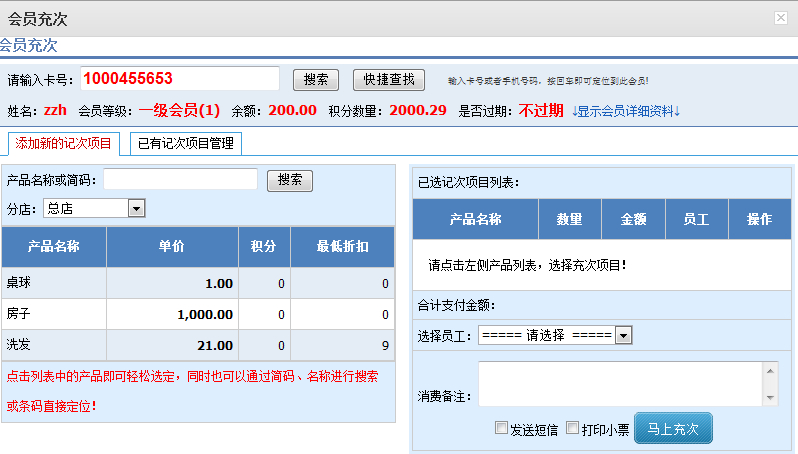This screenshot has width=798, height=454.
Task: Enable the 发送短信 checkbox
Action: (502, 428)
